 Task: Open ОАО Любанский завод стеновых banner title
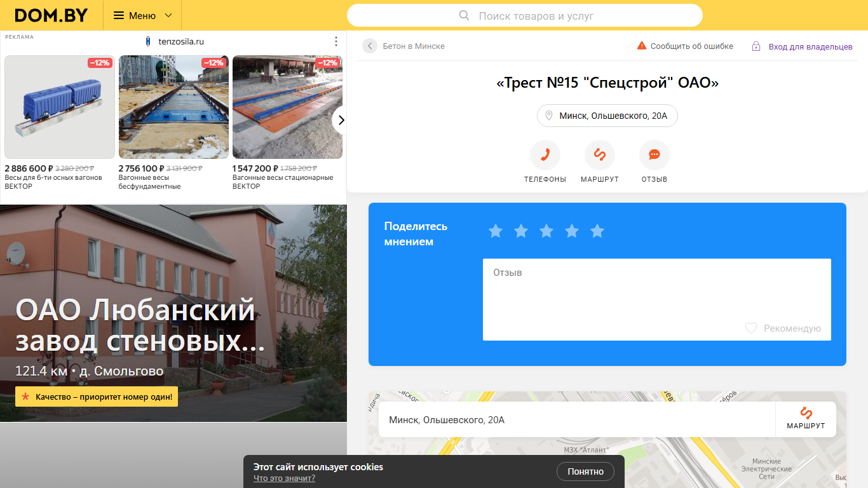(x=140, y=325)
